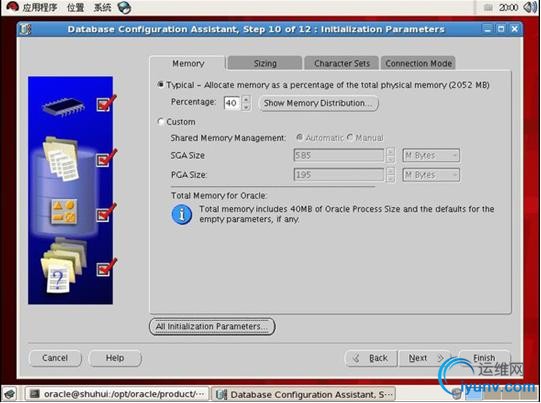Click Next to proceed

click(424, 358)
